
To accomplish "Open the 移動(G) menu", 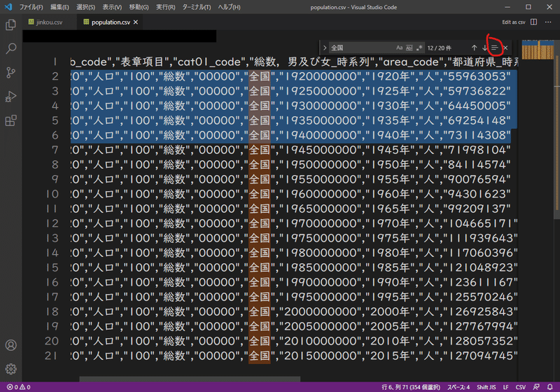I will 139,7.
